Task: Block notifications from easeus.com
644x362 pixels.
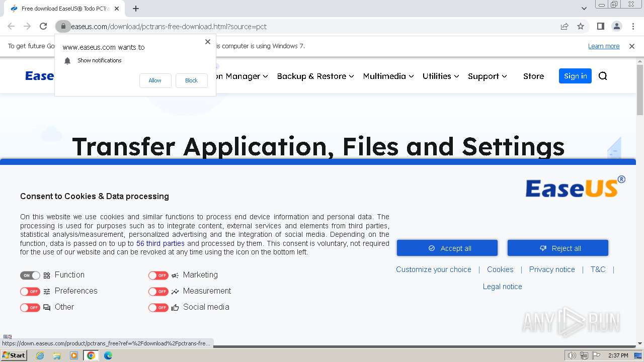Action: (191, 80)
